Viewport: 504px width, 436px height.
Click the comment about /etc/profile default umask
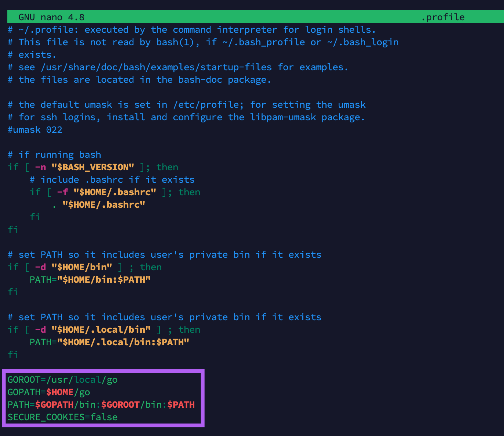point(187,104)
